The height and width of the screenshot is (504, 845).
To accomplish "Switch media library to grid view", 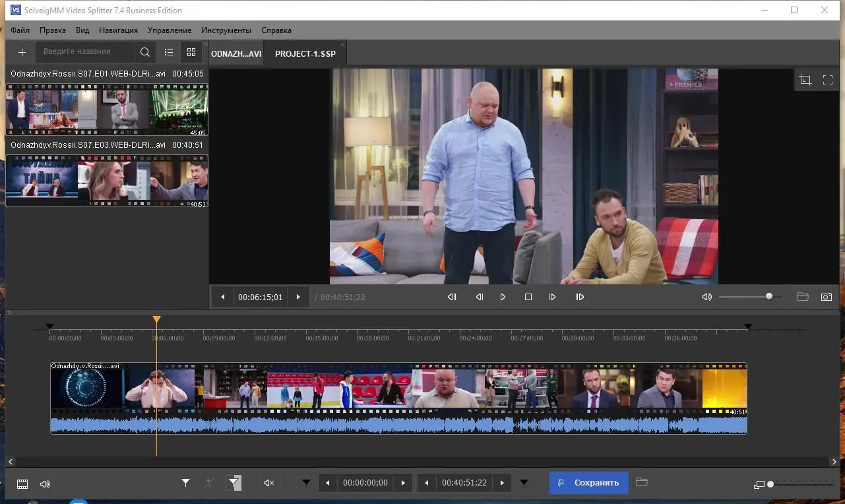I will (x=191, y=52).
